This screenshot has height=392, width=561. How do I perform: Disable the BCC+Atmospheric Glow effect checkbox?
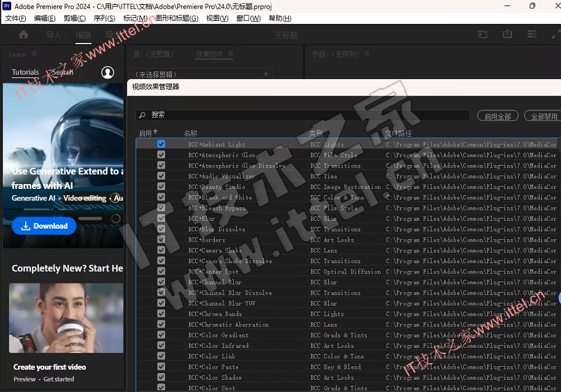click(161, 155)
